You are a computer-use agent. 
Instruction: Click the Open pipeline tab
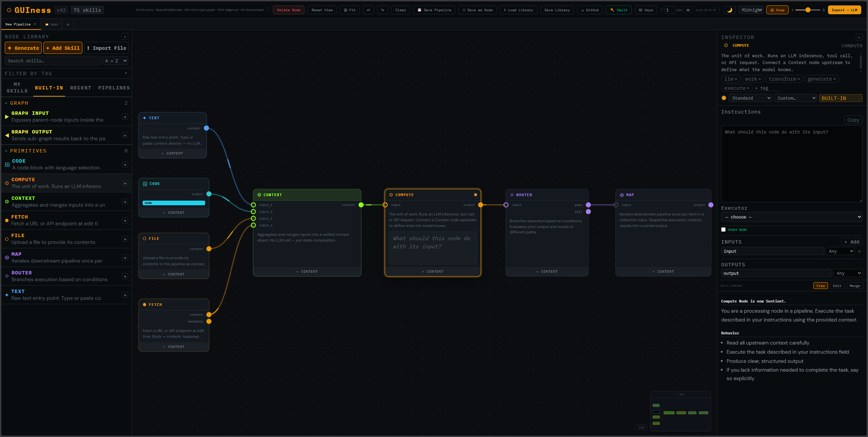click(52, 24)
